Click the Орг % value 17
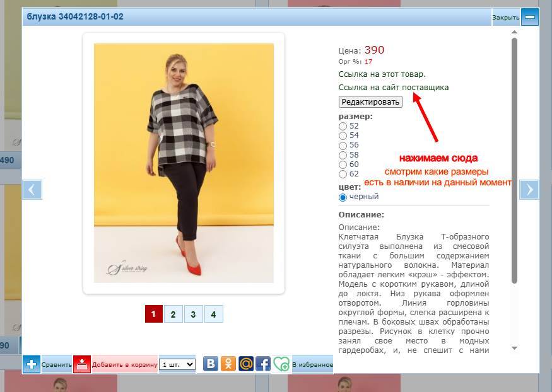Screen dimensions: 552x392 click(x=368, y=62)
